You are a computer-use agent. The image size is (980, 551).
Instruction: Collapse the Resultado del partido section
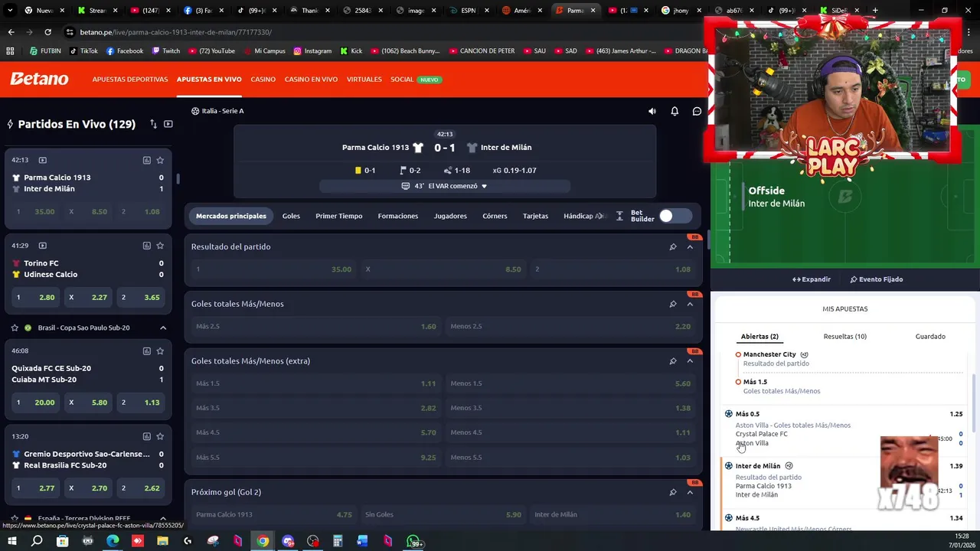click(690, 246)
